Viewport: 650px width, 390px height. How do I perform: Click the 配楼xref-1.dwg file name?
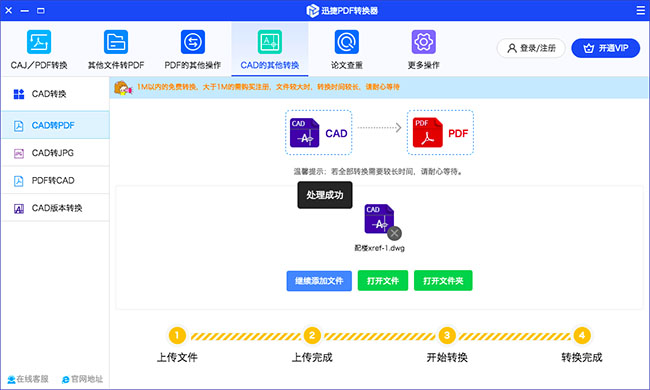point(379,248)
